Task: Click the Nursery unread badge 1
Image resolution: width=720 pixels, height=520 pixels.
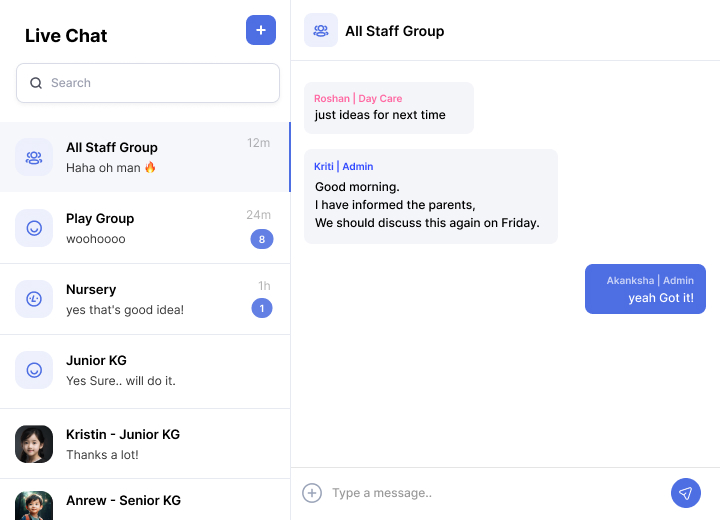Action: [261, 308]
